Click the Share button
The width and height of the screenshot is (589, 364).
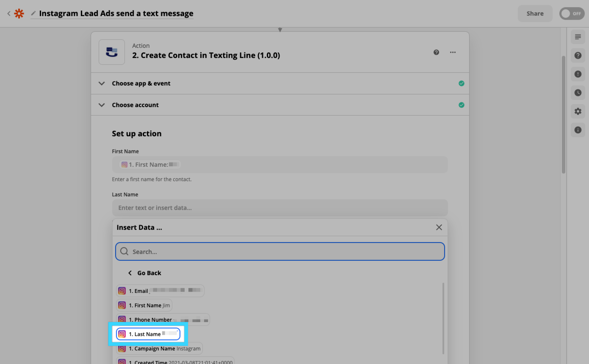[x=535, y=13]
